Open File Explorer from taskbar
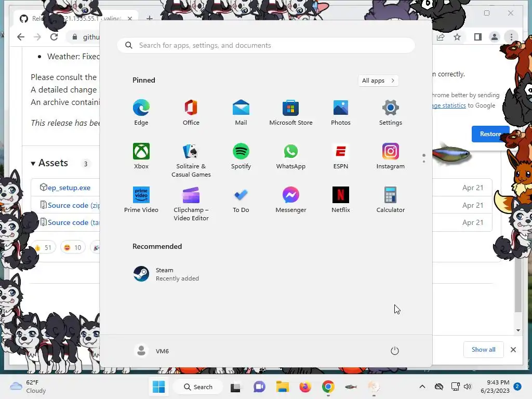The height and width of the screenshot is (399, 532). click(282, 387)
